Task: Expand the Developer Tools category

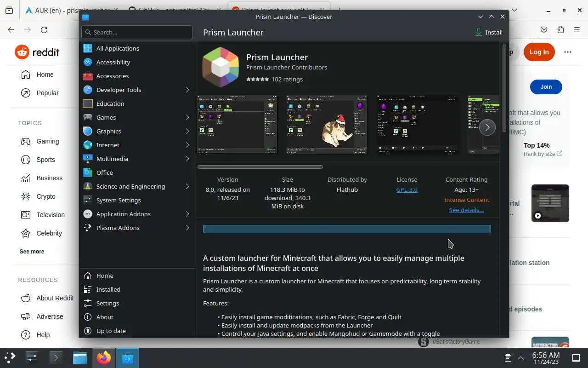Action: coord(187,90)
